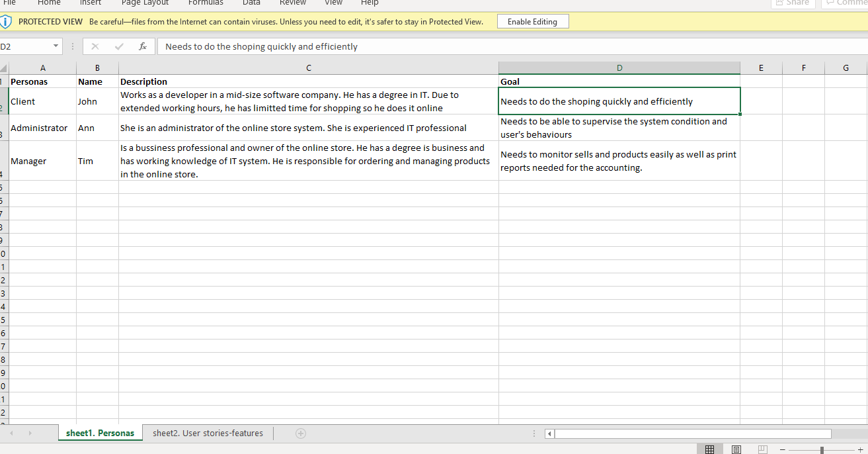
Task: Add a new worksheet with the plus icon
Action: (301, 433)
